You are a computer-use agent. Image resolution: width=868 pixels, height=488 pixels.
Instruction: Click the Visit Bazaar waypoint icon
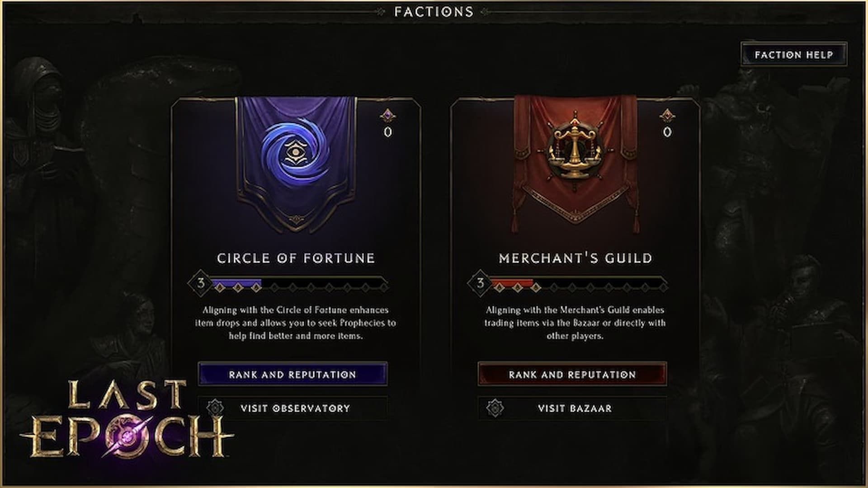495,408
